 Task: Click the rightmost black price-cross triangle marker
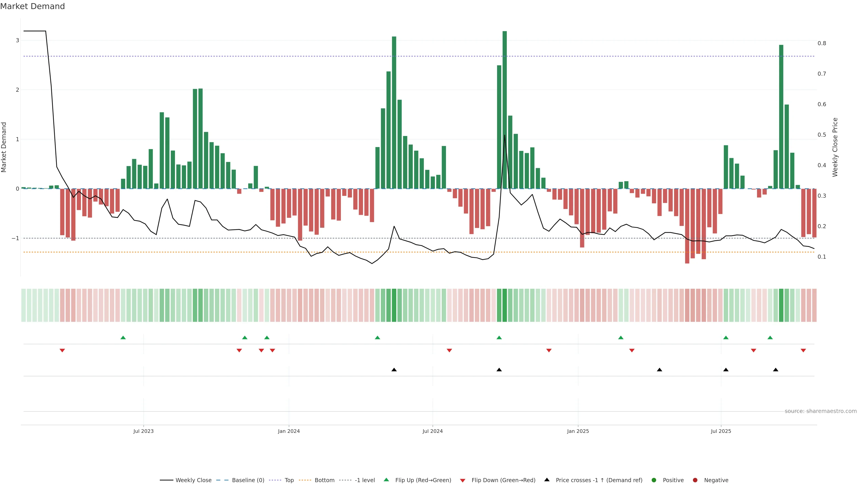[x=776, y=370]
